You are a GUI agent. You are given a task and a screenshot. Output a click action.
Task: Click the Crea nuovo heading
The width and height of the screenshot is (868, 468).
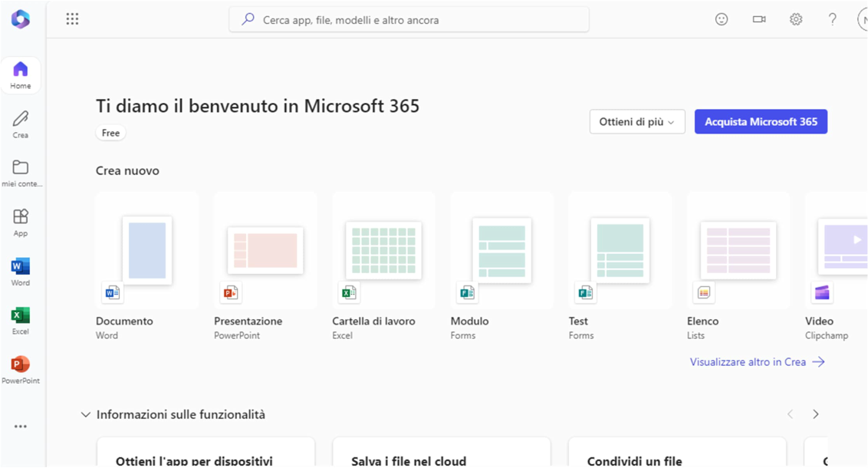pyautogui.click(x=127, y=170)
